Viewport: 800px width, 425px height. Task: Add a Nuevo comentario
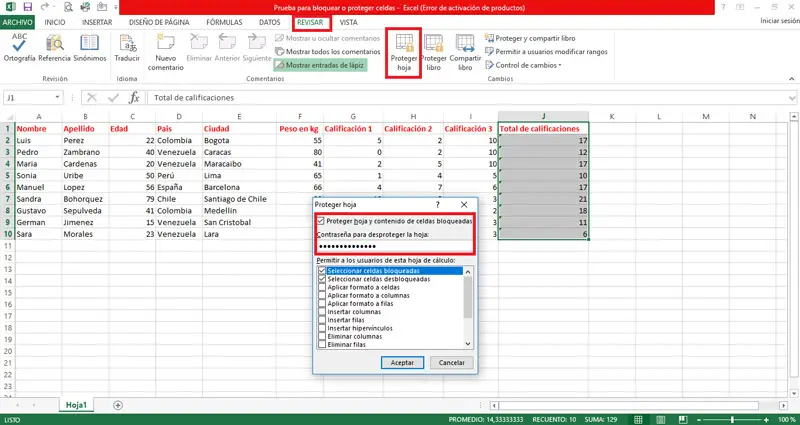pos(166,53)
